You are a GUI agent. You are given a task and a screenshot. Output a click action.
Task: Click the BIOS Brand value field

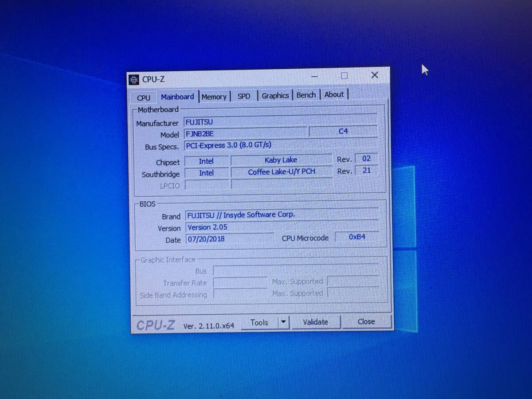click(x=282, y=215)
